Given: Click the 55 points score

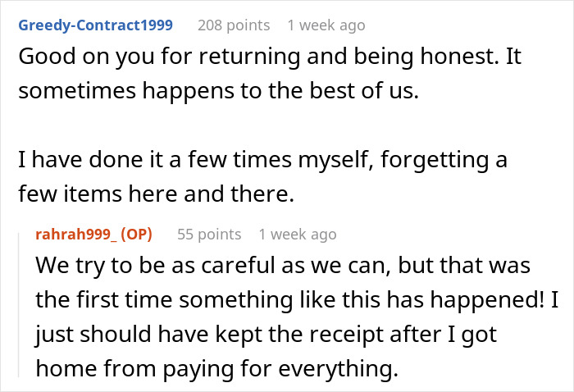Looking at the screenshot, I should (x=209, y=235).
